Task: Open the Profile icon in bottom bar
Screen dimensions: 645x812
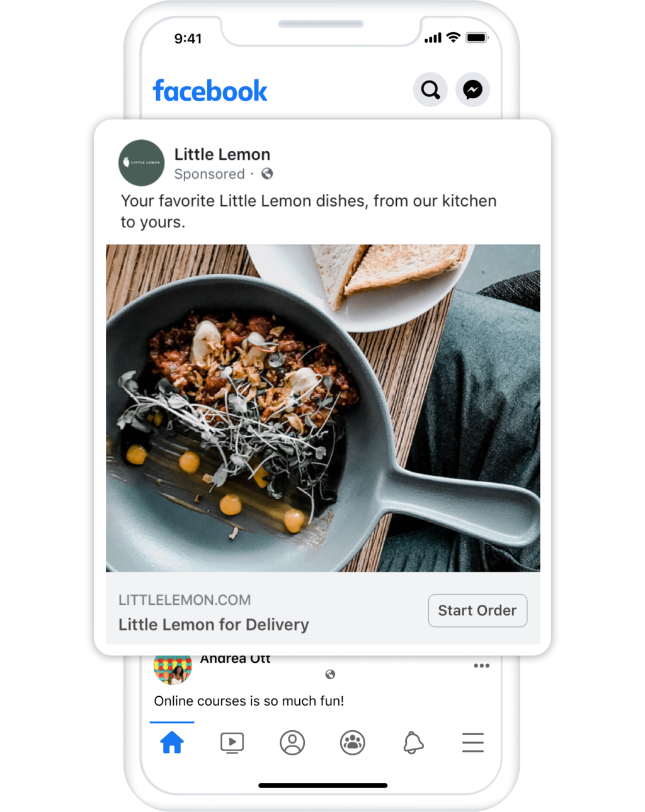Action: (x=292, y=743)
